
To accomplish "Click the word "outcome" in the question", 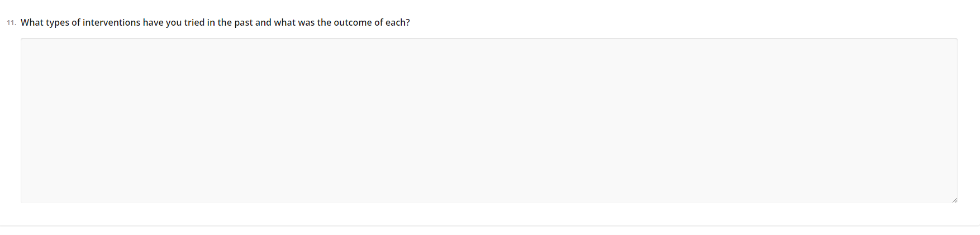I will click(353, 23).
